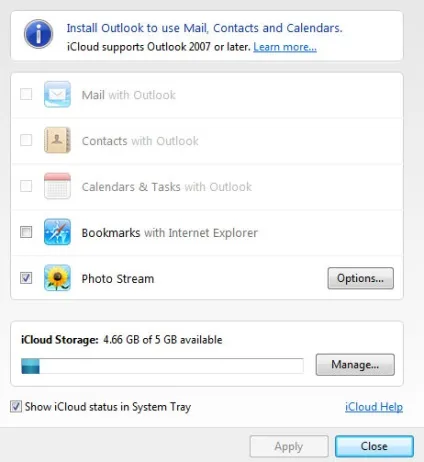
Task: Click the Photo Stream sunflower icon
Action: point(57,278)
